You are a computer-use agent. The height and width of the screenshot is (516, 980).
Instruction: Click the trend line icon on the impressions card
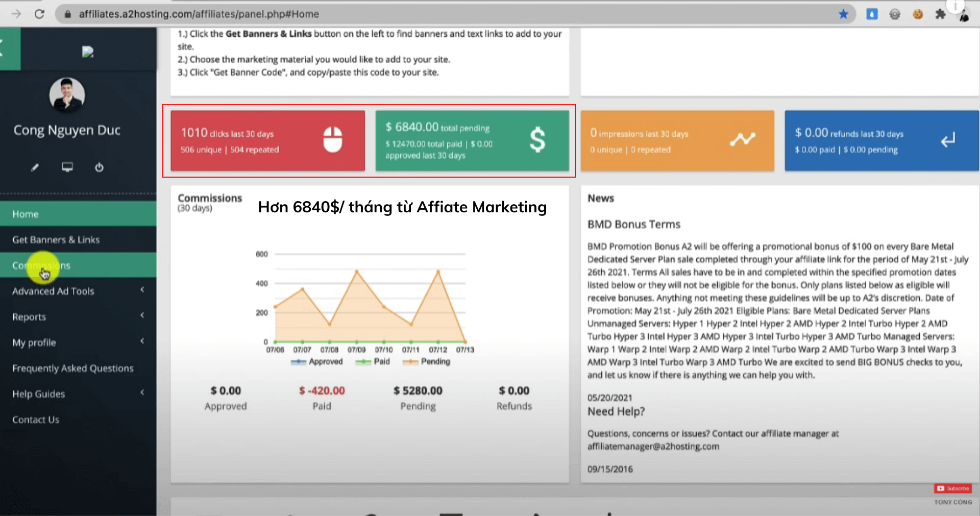pyautogui.click(x=742, y=139)
